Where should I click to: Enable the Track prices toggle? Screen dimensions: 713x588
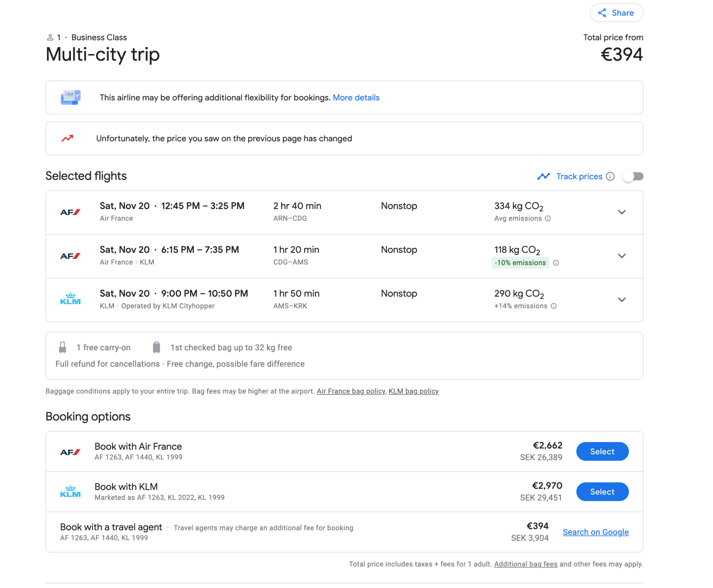[x=633, y=177]
